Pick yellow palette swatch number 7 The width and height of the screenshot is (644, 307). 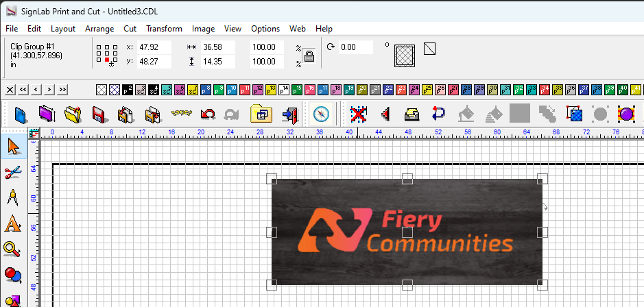[193, 90]
